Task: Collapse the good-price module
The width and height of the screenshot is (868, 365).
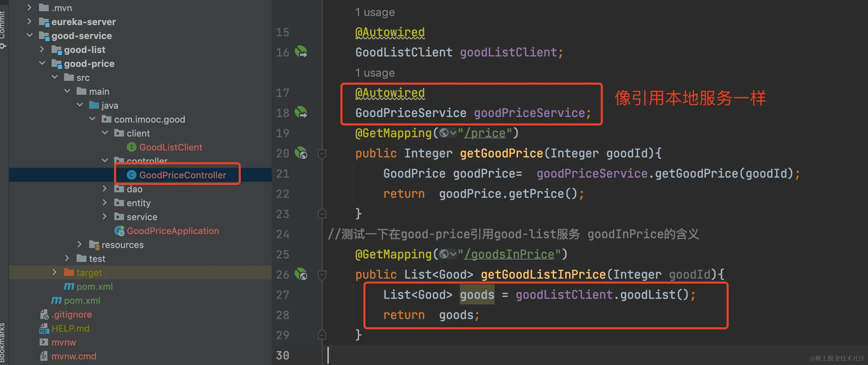Action: click(x=42, y=63)
